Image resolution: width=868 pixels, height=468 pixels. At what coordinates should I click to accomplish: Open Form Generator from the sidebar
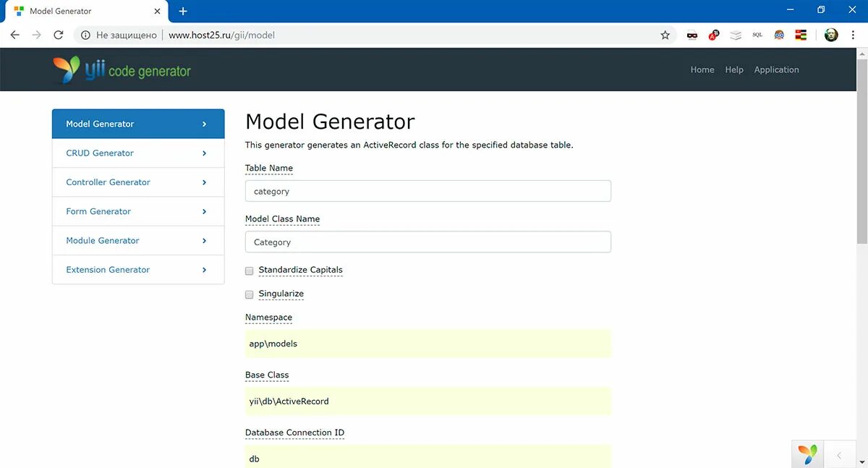pos(138,211)
